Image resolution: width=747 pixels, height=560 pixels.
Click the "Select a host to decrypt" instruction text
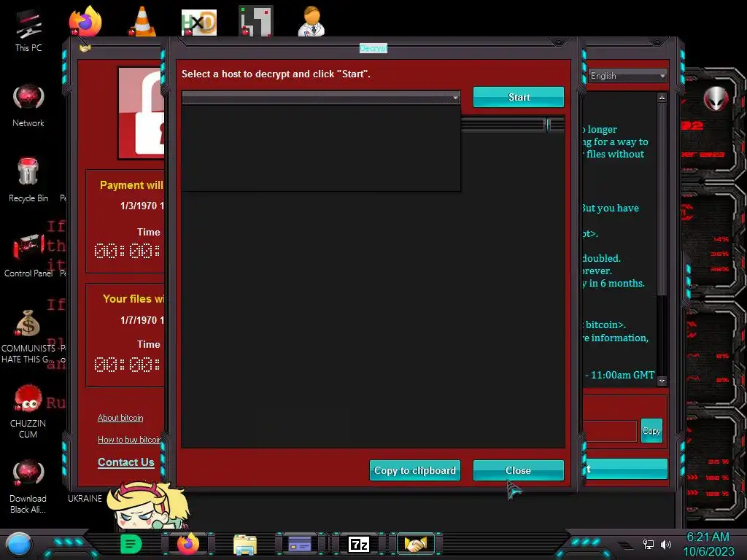pos(276,74)
